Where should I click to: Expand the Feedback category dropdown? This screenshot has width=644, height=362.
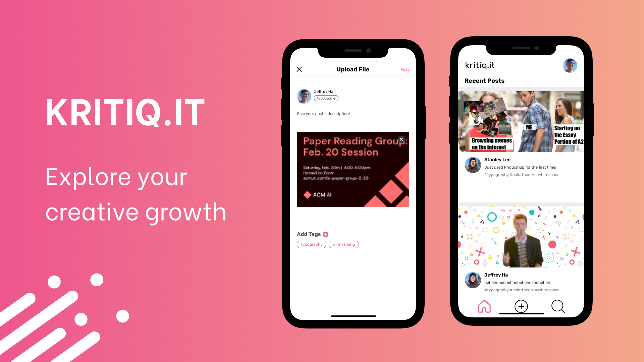326,98
